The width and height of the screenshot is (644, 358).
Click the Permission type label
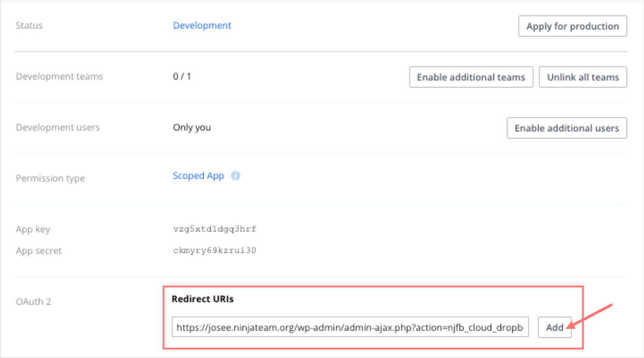(x=50, y=178)
